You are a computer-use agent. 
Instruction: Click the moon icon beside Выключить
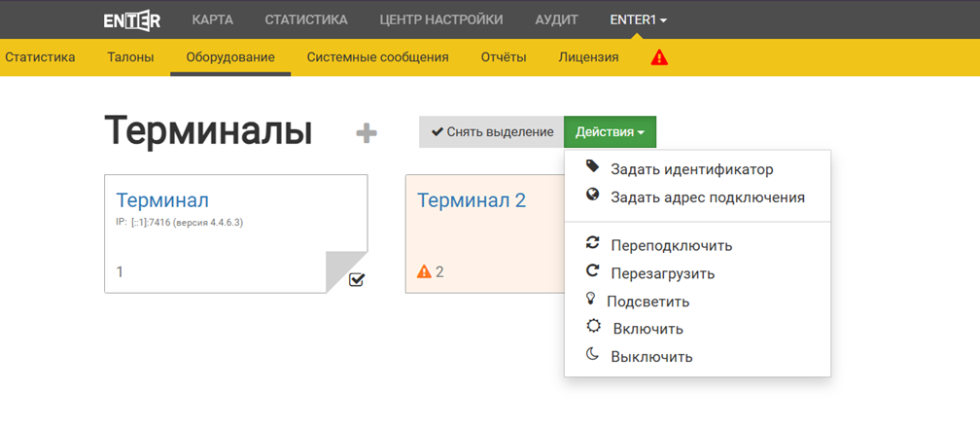(593, 355)
